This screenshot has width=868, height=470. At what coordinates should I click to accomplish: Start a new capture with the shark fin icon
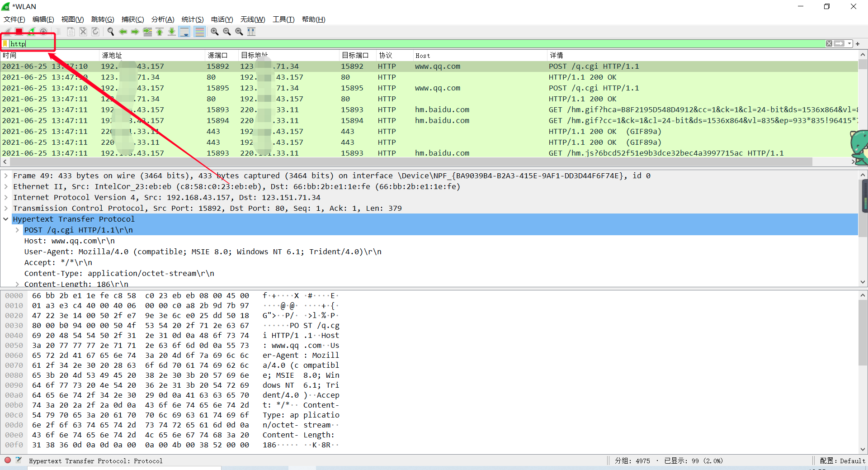click(x=8, y=32)
